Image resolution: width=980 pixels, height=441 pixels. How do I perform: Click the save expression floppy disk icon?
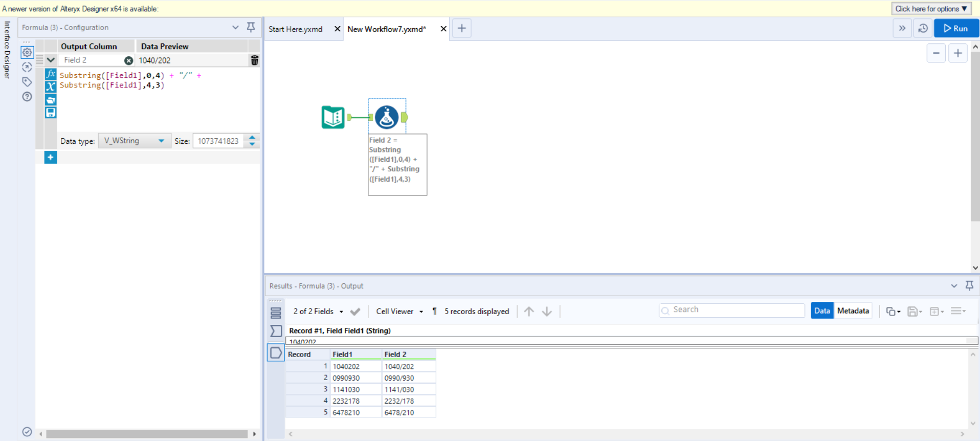[51, 113]
